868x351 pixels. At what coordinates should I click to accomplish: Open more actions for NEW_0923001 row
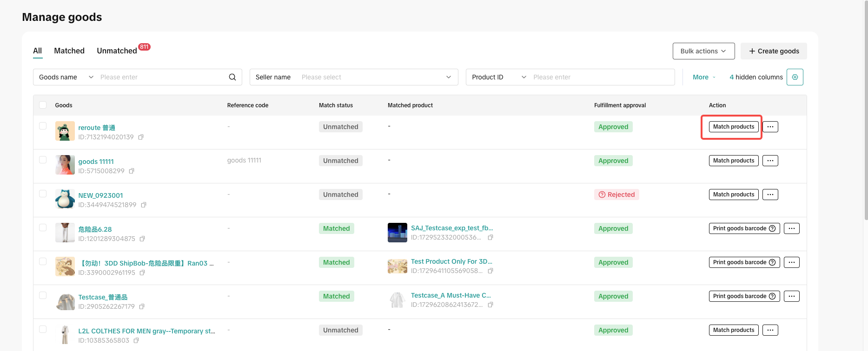770,195
